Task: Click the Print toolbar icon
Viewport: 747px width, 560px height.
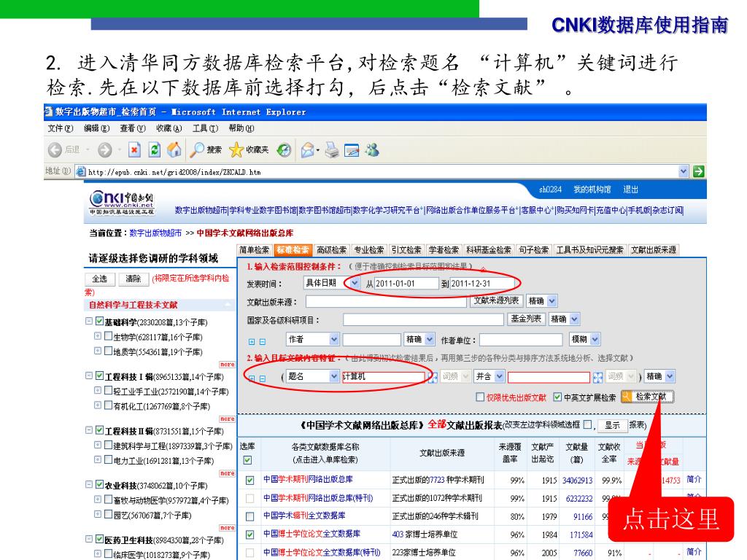Action: [x=332, y=150]
